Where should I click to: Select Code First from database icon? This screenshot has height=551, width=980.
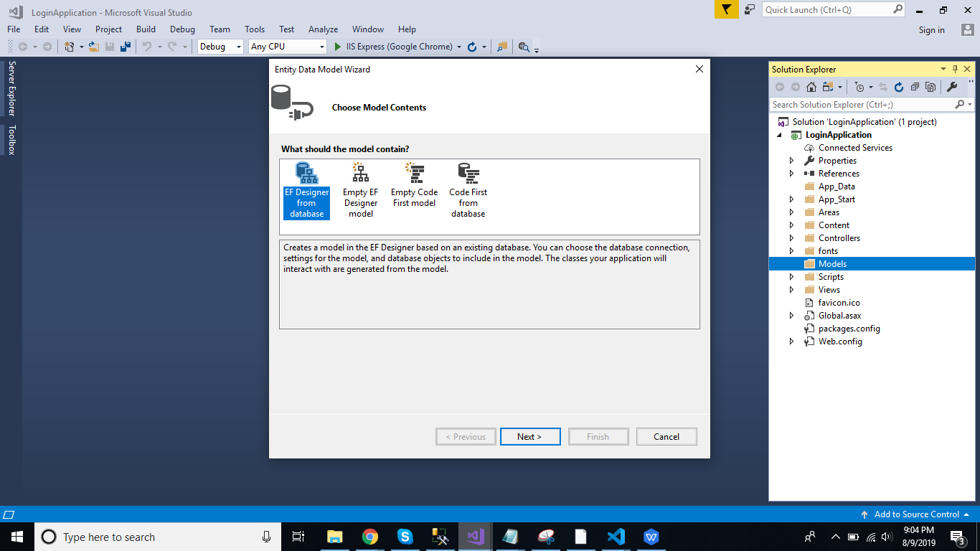[468, 172]
